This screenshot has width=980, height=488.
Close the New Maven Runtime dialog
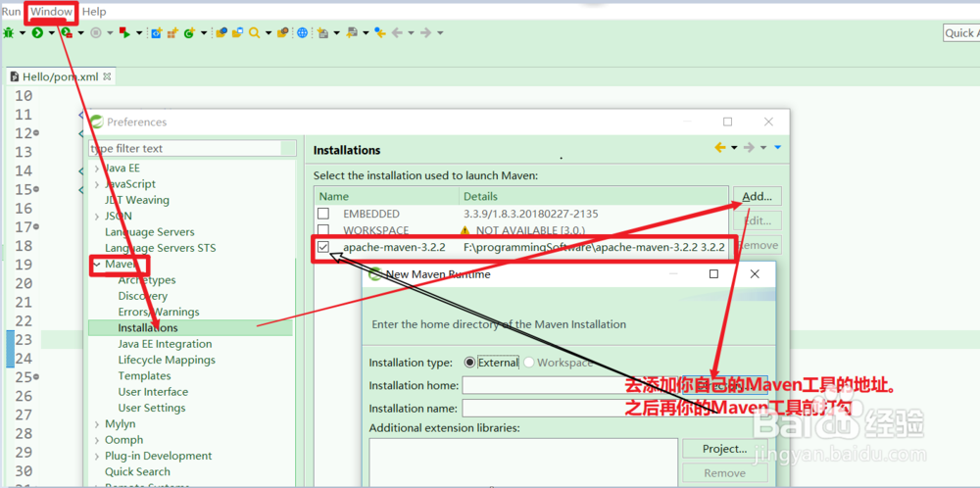[755, 273]
